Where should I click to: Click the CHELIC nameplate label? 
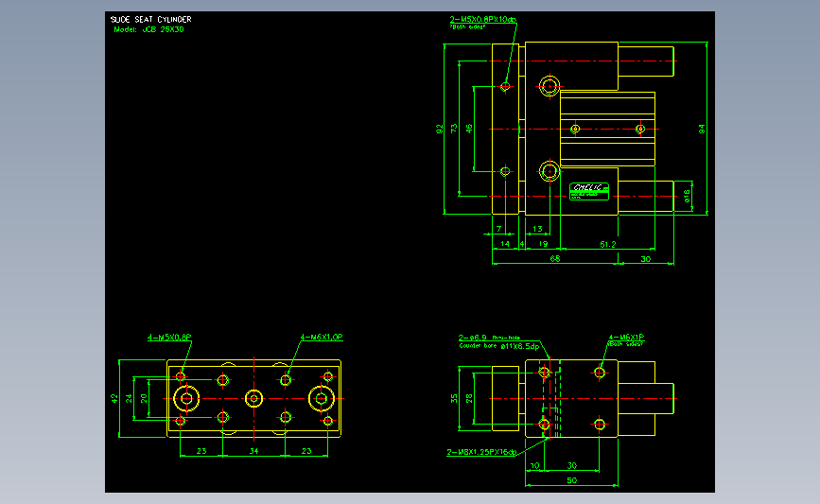tap(589, 191)
